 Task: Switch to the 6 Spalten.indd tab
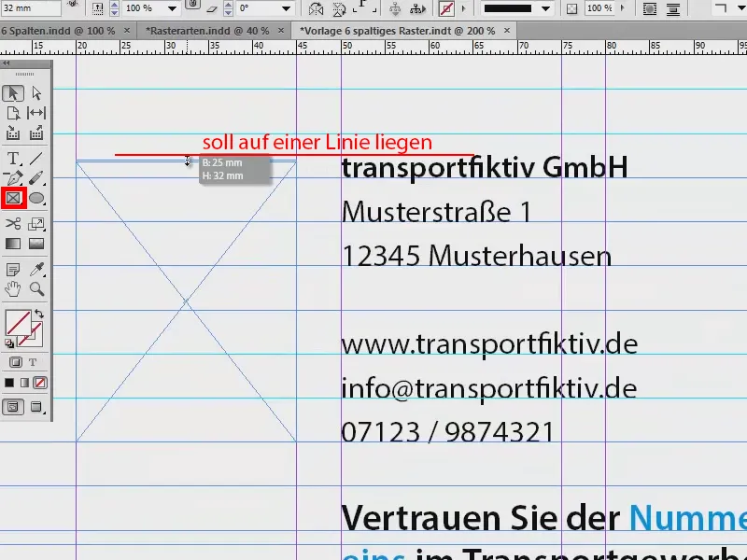[x=58, y=31]
